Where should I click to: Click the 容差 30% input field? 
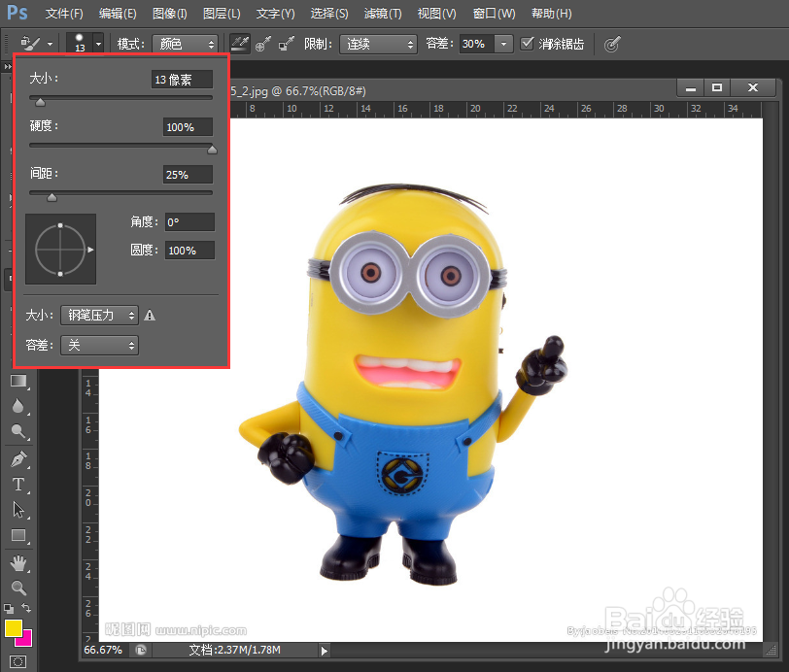[477, 44]
